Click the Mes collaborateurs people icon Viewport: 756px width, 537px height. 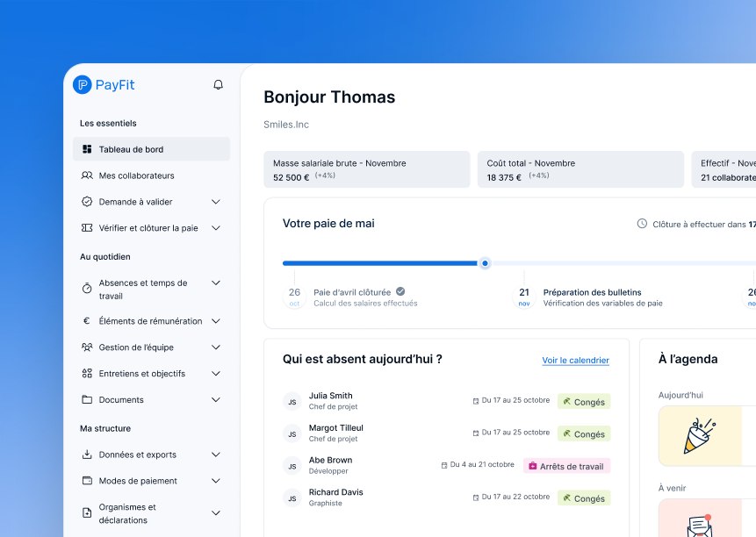pyautogui.click(x=87, y=175)
